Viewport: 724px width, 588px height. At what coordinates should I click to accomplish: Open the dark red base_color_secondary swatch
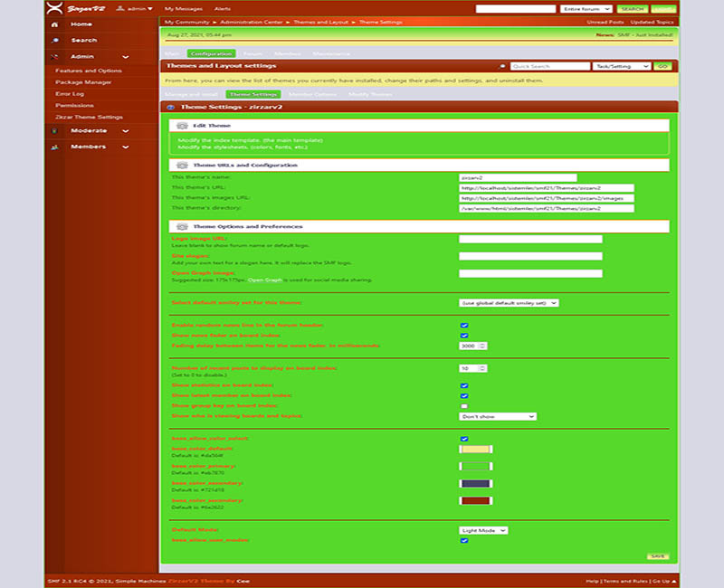tap(476, 501)
